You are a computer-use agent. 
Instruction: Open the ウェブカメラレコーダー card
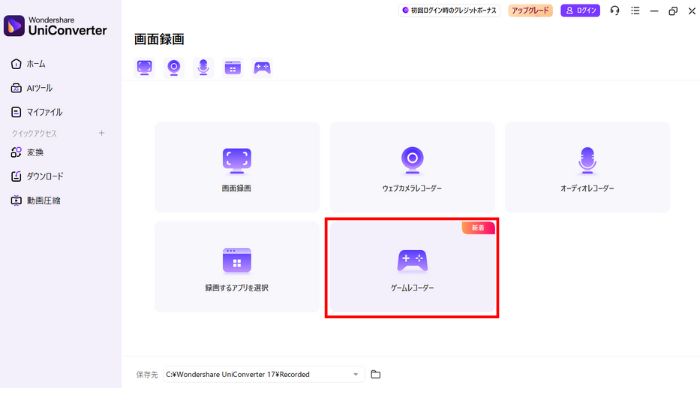click(412, 167)
